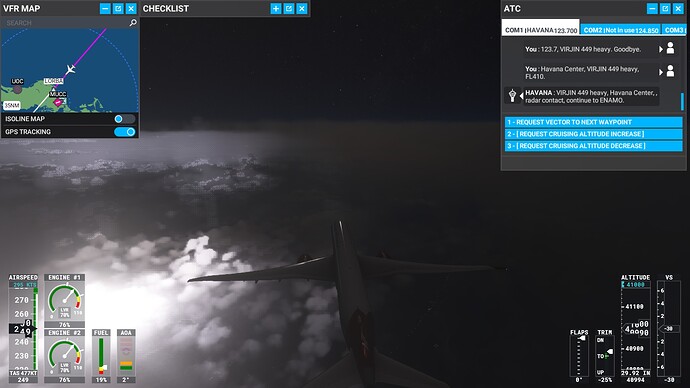The width and height of the screenshot is (690, 388).
Task: Toggle the ISOLINE MAP switch
Action: click(x=124, y=119)
